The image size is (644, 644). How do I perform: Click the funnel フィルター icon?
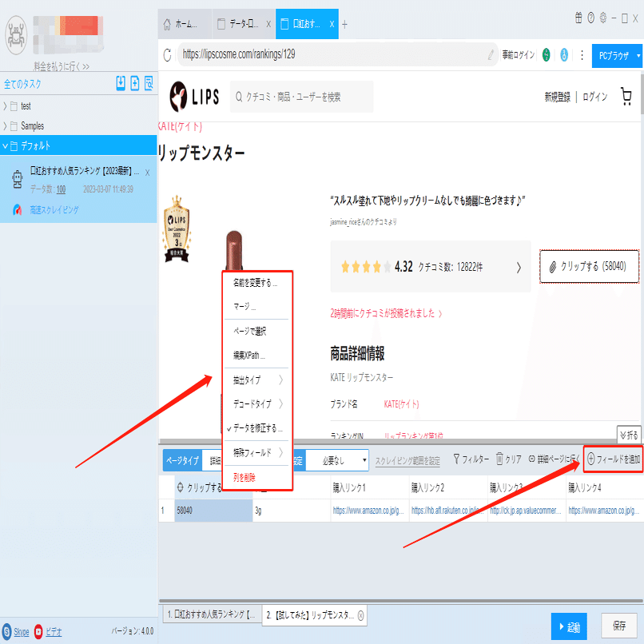[x=456, y=459]
